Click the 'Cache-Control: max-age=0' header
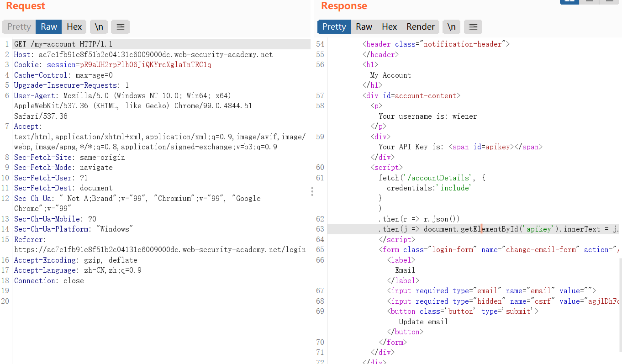Viewport: 622px width, 364px height. point(63,75)
